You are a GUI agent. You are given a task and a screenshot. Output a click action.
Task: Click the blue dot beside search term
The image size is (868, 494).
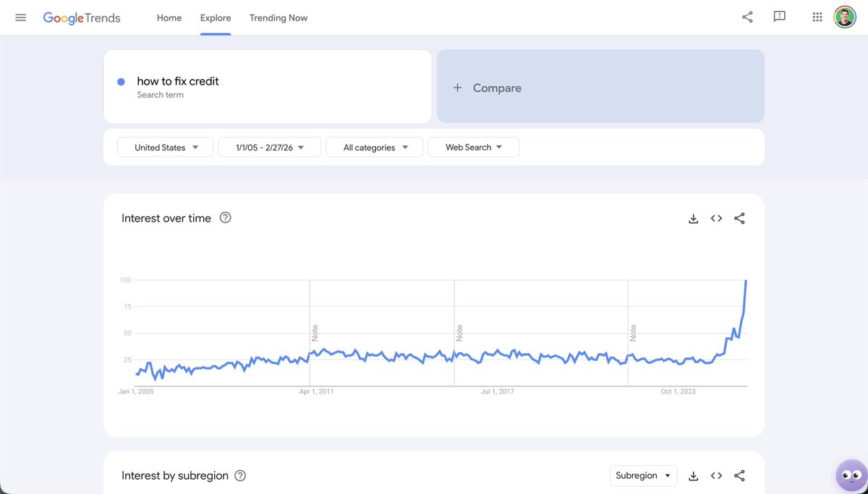tap(121, 82)
